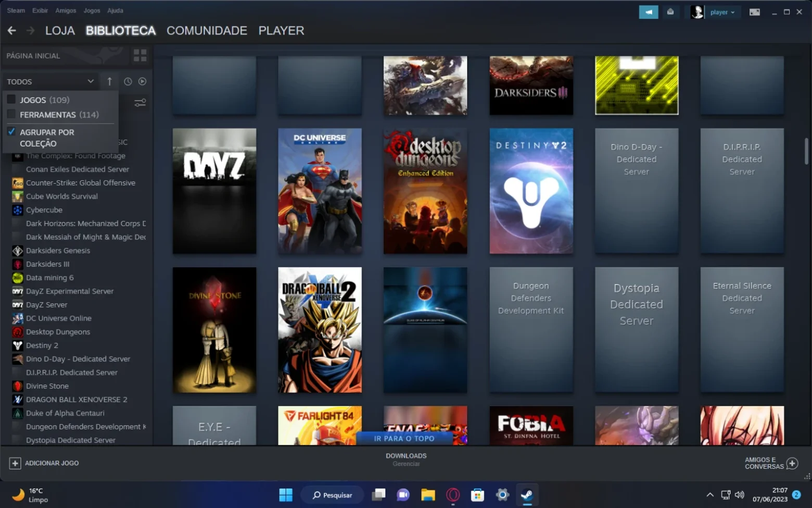Open the grid collections view icon
This screenshot has width=812, height=508.
coord(140,55)
